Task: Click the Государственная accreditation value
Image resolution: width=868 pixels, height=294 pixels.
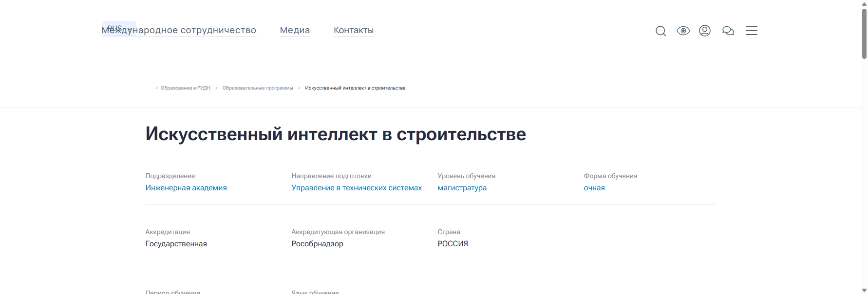Action: (x=176, y=244)
